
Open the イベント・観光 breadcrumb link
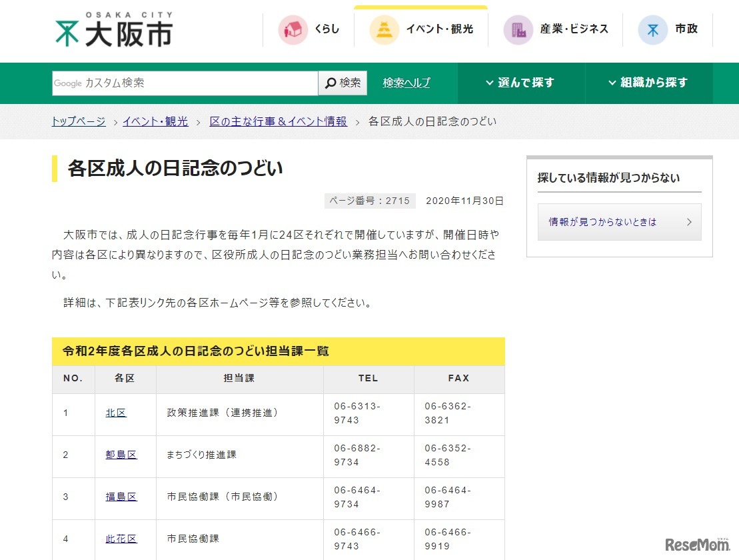[x=155, y=121]
